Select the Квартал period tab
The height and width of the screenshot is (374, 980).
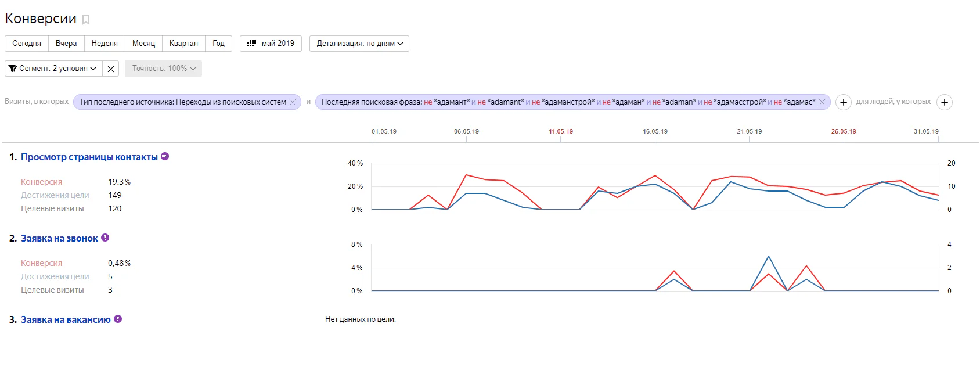pyautogui.click(x=183, y=44)
